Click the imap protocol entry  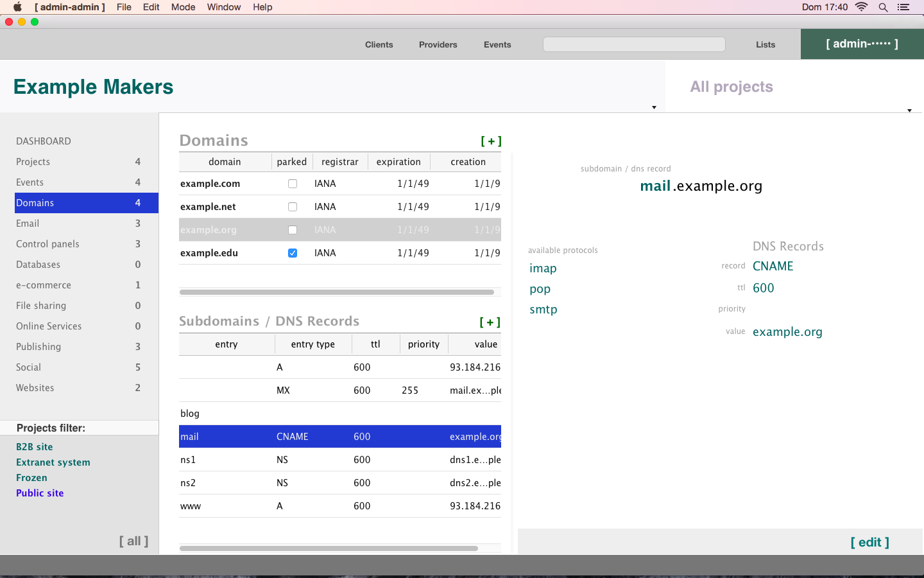coord(543,268)
